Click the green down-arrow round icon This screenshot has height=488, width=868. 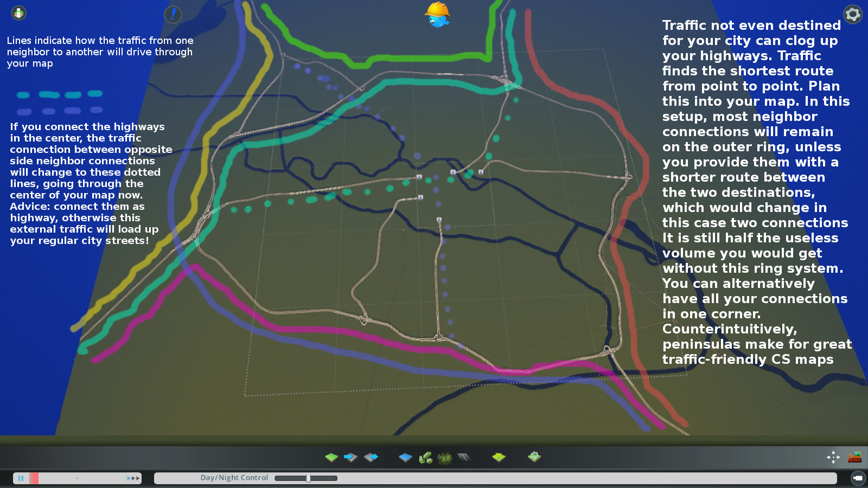point(19,13)
